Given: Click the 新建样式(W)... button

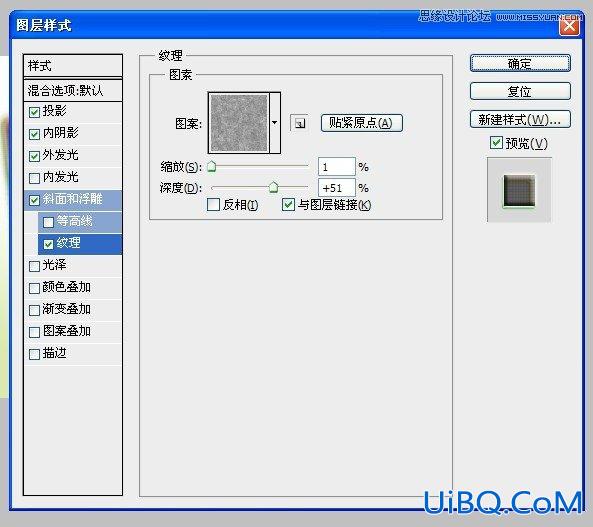Looking at the screenshot, I should [x=520, y=120].
